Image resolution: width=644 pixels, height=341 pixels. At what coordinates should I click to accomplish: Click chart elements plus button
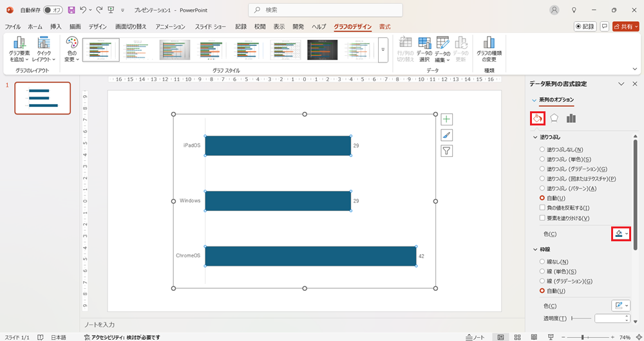[446, 120]
